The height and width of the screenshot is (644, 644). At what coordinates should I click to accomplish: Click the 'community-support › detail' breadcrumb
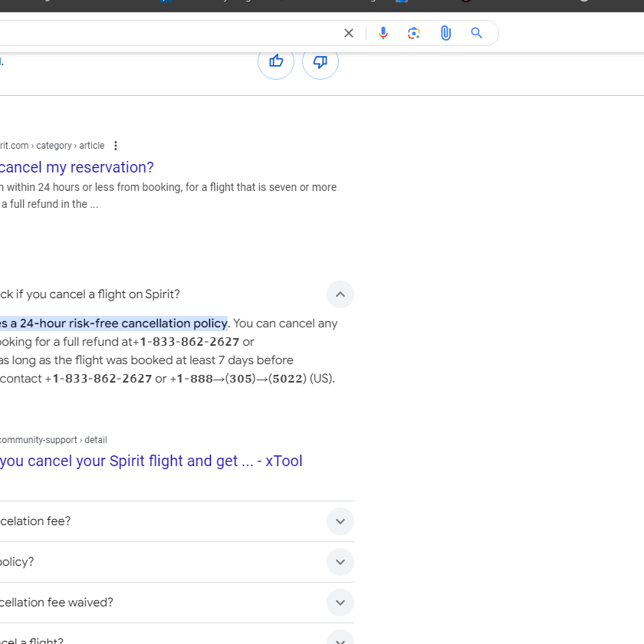[x=54, y=440]
